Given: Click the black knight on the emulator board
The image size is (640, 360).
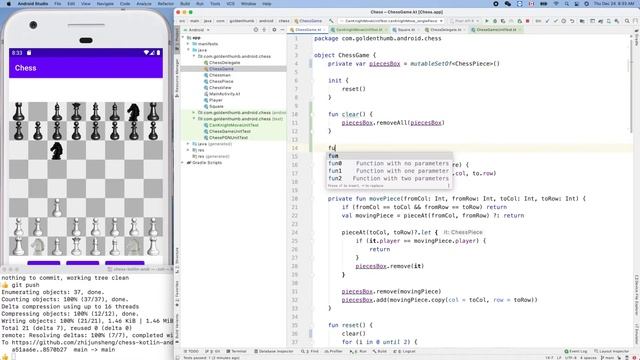Looking at the screenshot, I should click(x=57, y=150).
